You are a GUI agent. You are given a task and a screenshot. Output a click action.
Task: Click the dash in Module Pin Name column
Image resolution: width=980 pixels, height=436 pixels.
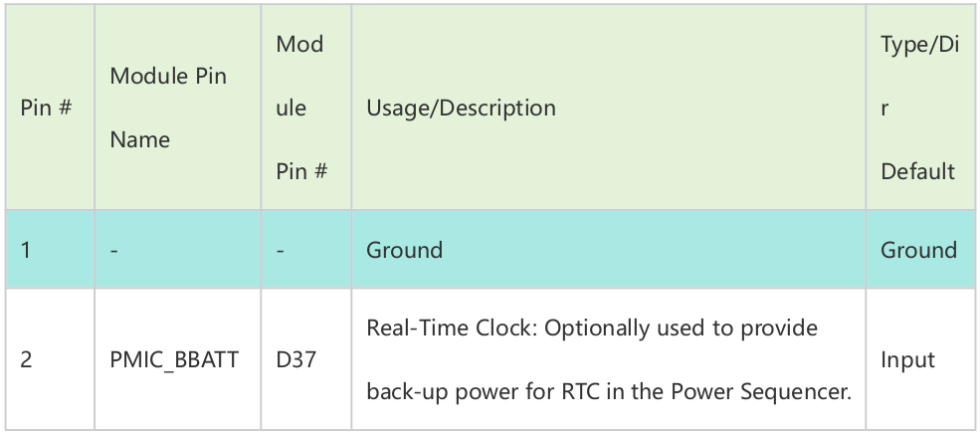[114, 250]
